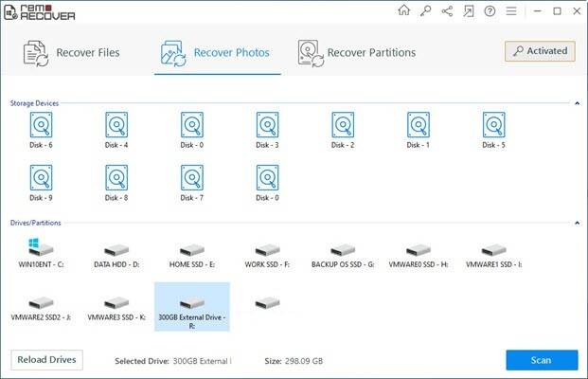Image resolution: width=588 pixels, height=379 pixels.
Task: Select the BACKUP OS SSD - G: partition
Action: click(x=343, y=254)
